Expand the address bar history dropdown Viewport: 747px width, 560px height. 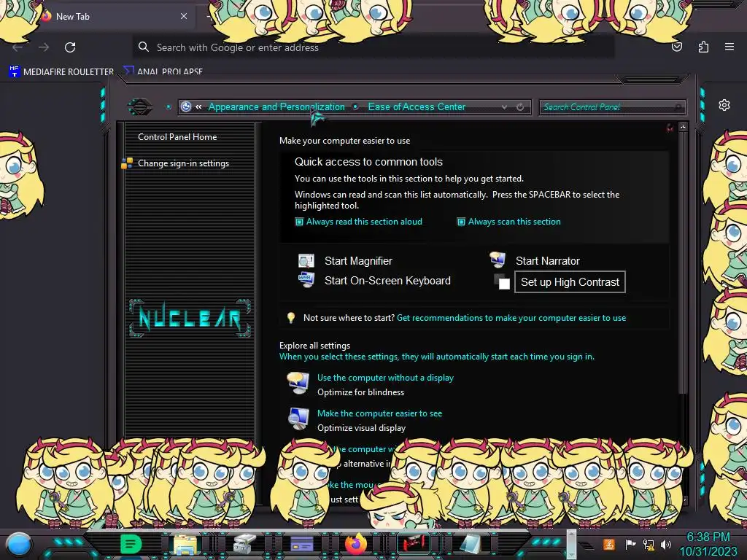pos(504,107)
